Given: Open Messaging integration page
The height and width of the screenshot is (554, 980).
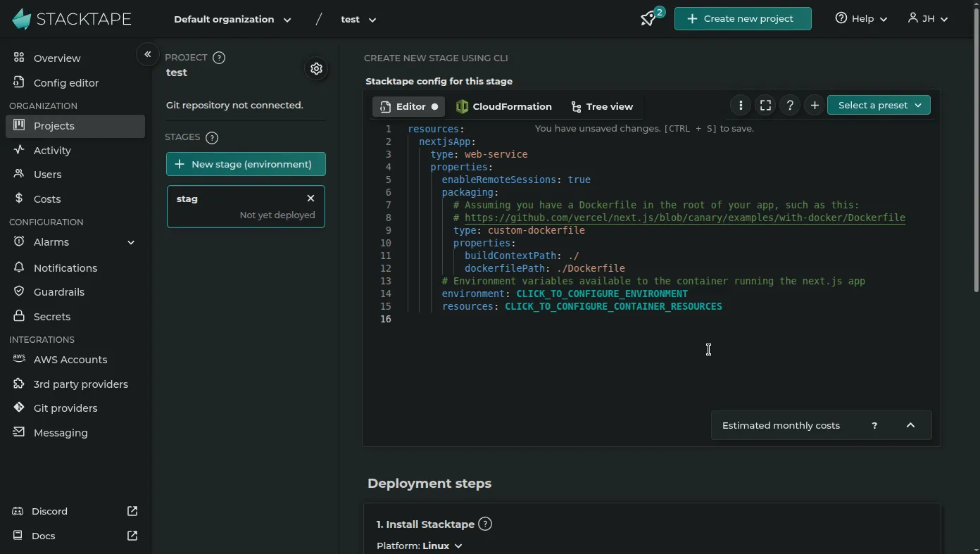Looking at the screenshot, I should (x=75, y=433).
